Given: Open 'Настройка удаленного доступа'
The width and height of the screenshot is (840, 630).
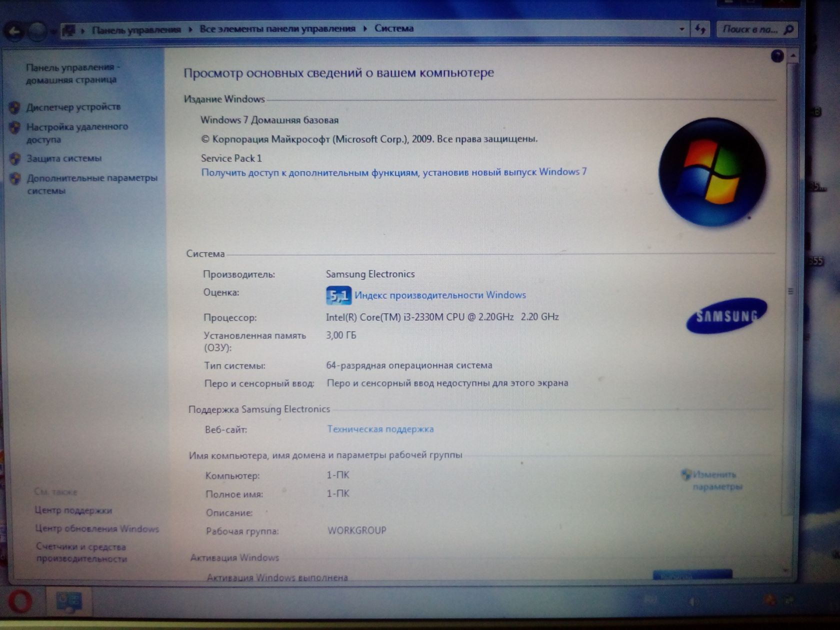Looking at the screenshot, I should tap(77, 133).
